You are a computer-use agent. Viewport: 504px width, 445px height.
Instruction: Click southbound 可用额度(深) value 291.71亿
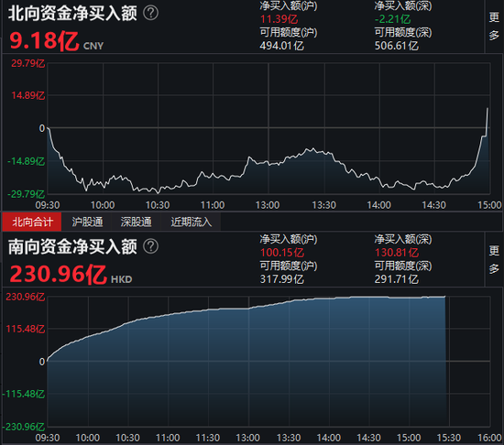click(396, 279)
